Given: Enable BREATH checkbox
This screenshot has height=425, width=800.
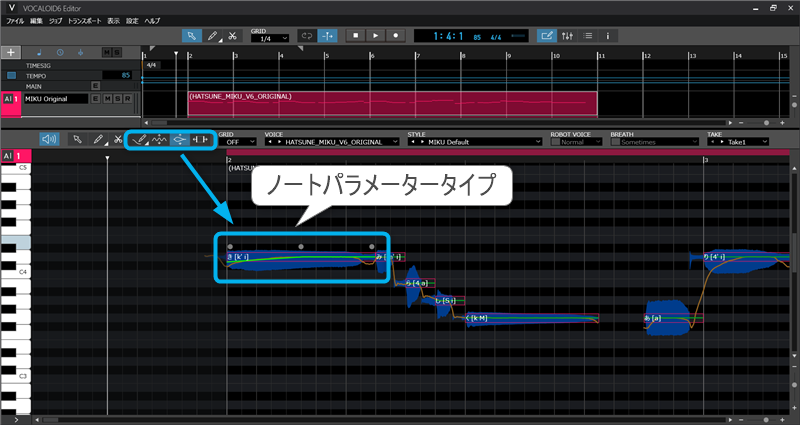Looking at the screenshot, I should (x=615, y=142).
